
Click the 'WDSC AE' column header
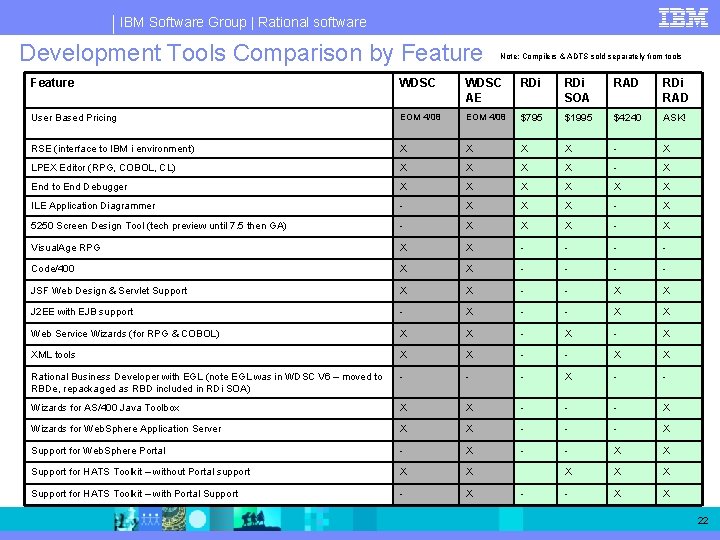point(483,90)
